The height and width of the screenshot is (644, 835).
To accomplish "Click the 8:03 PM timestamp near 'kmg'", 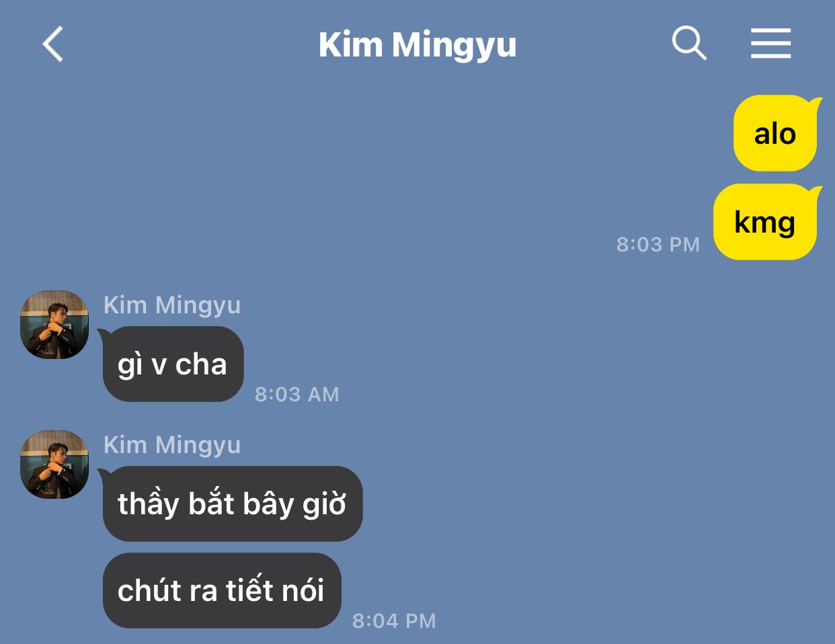I will click(x=658, y=244).
